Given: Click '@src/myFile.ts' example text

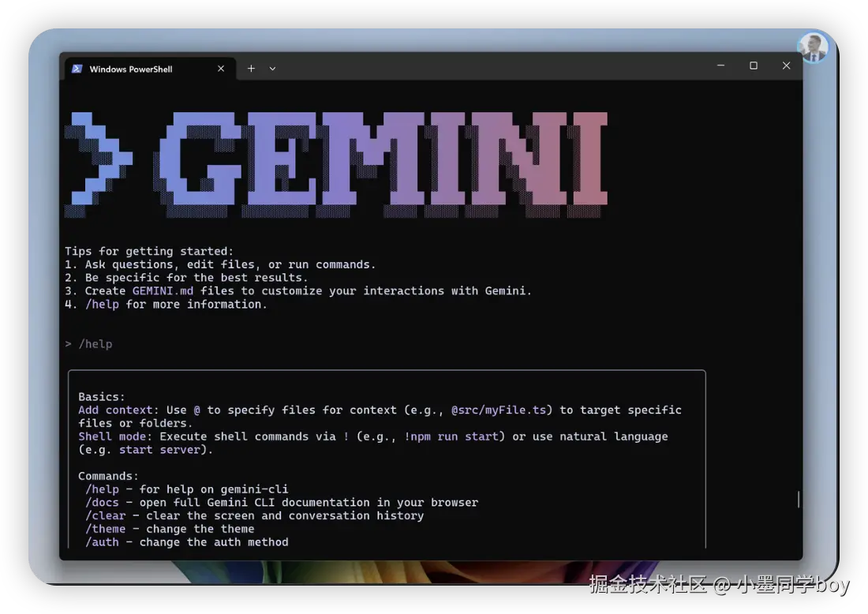Looking at the screenshot, I should pyautogui.click(x=499, y=410).
